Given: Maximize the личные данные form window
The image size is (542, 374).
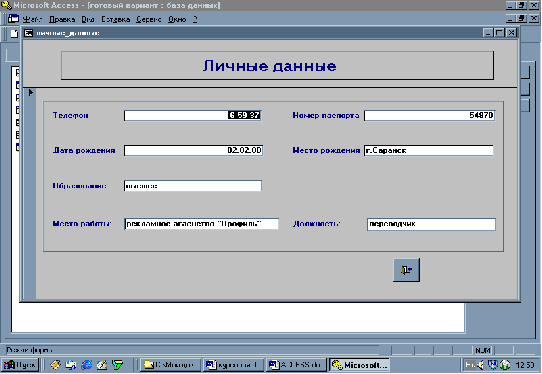Looking at the screenshot, I should pos(499,33).
